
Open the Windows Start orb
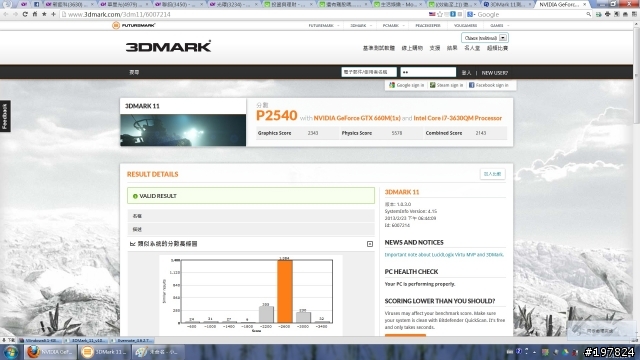tap(11, 352)
